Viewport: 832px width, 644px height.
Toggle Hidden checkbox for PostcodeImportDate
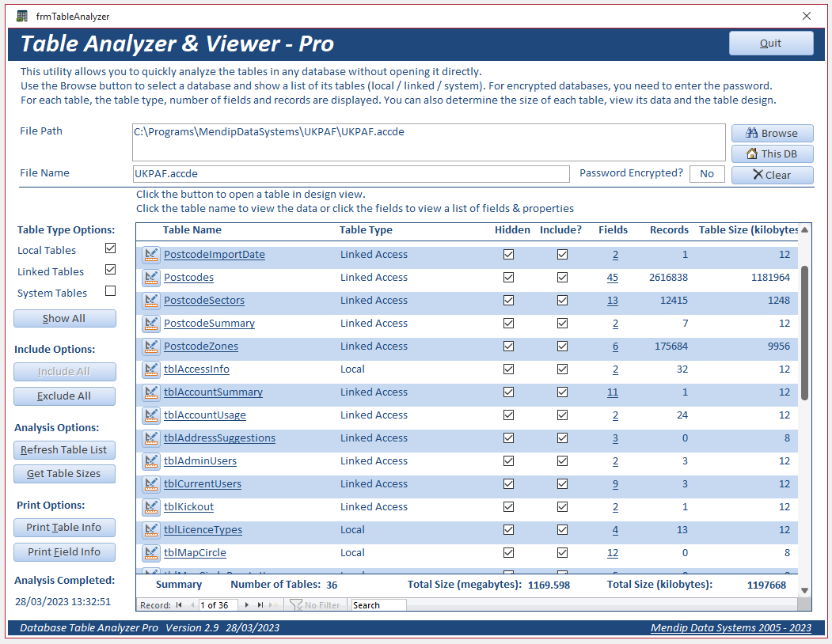(508, 255)
